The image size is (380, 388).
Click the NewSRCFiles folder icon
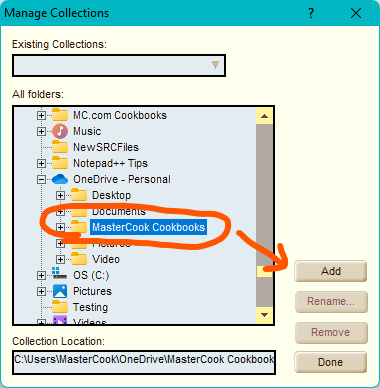click(x=60, y=147)
